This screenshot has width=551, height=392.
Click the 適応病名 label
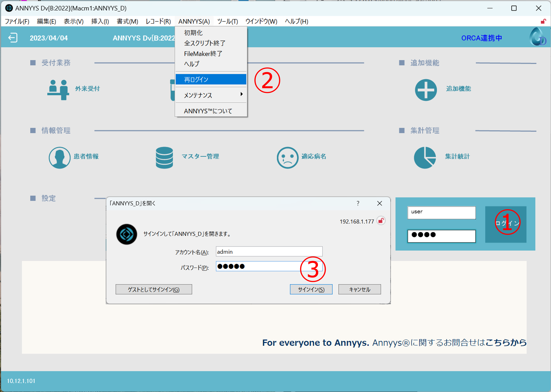(314, 156)
